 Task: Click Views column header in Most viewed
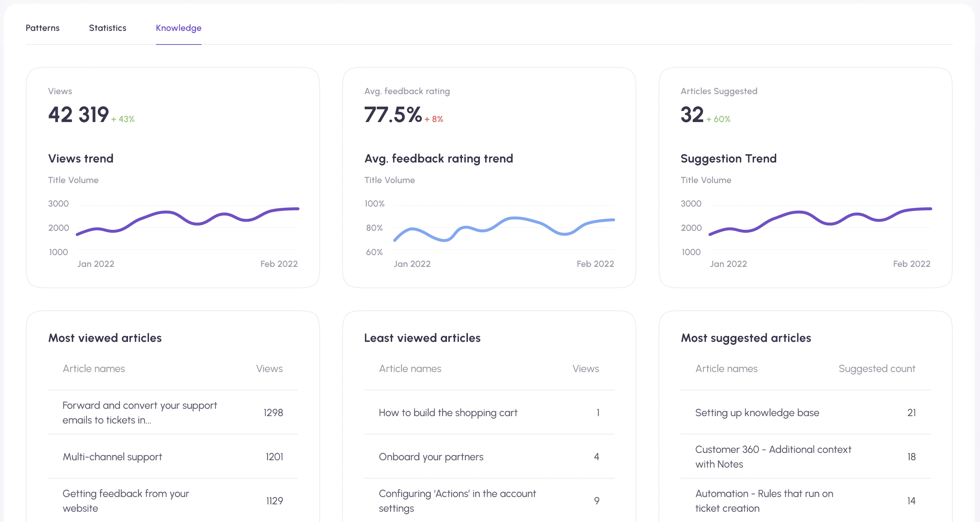click(x=269, y=368)
